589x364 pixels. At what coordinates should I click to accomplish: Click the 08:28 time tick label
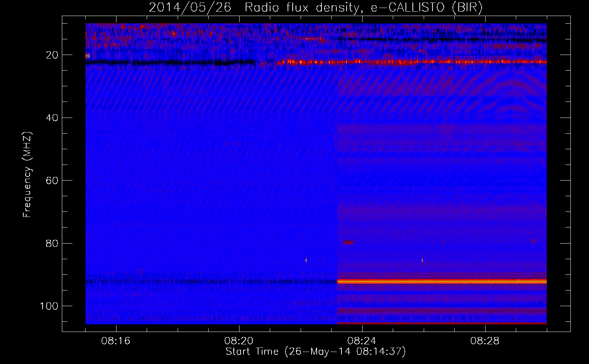485,341
